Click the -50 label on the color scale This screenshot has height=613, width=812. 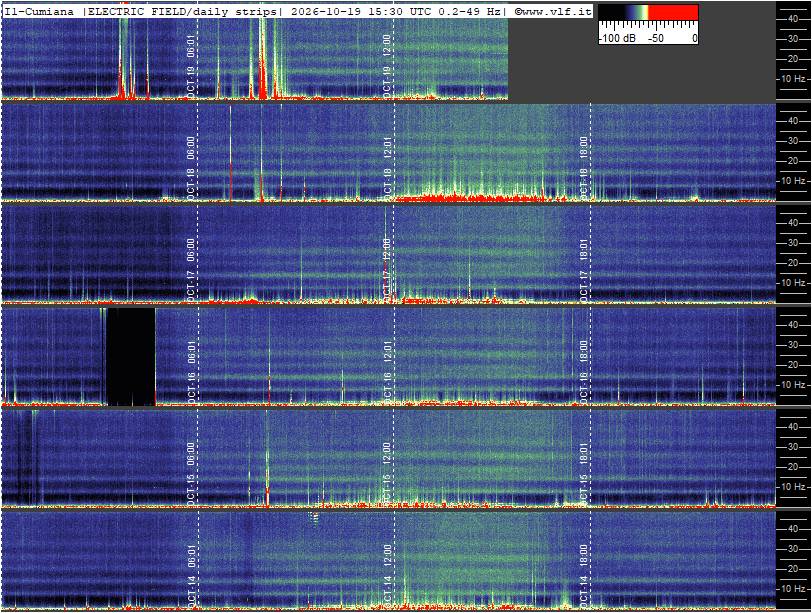coord(656,38)
